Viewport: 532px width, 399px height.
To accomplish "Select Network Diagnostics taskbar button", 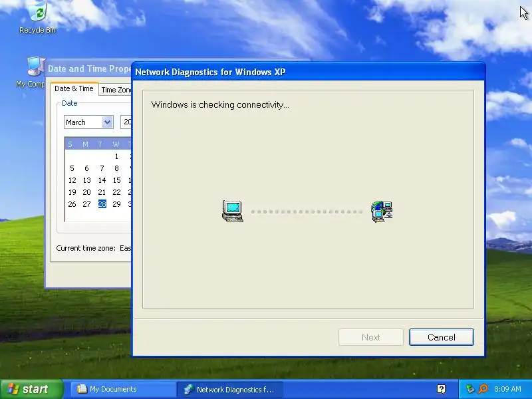I will pos(229,390).
